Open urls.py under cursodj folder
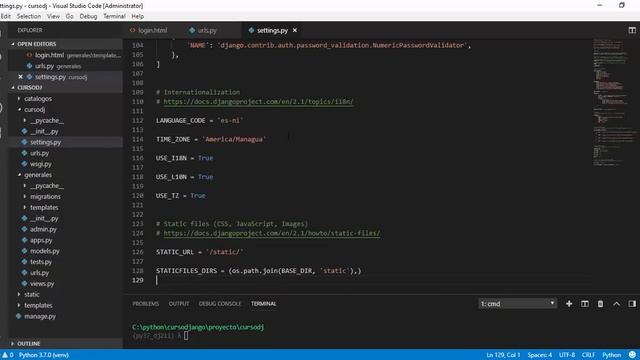The width and height of the screenshot is (640, 360). click(39, 153)
